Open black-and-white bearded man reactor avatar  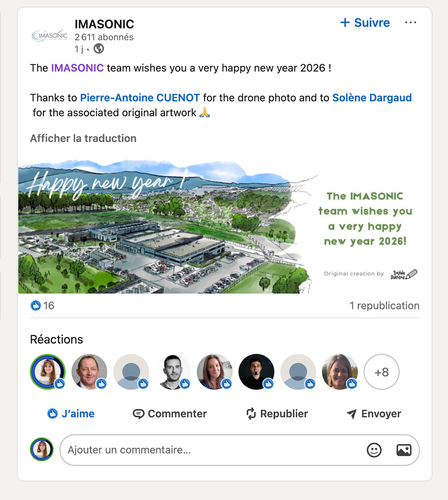[173, 372]
